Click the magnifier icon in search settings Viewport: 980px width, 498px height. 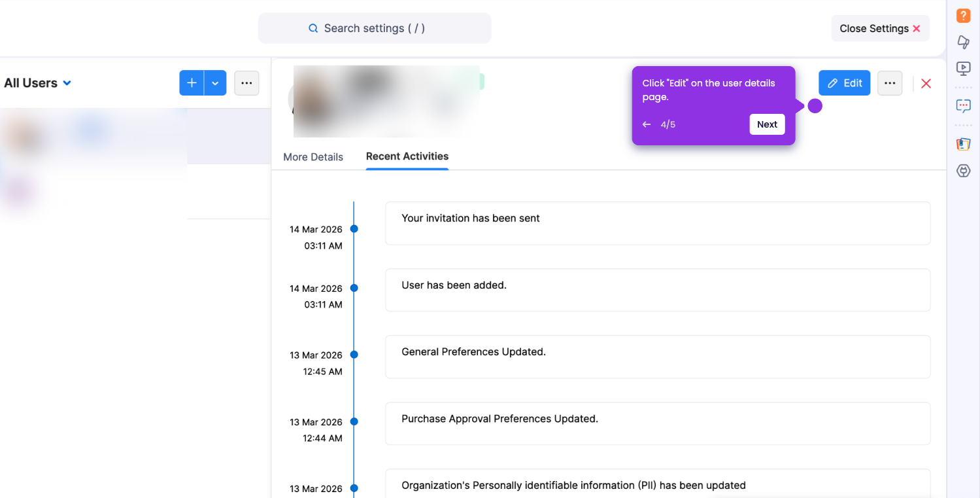[313, 28]
